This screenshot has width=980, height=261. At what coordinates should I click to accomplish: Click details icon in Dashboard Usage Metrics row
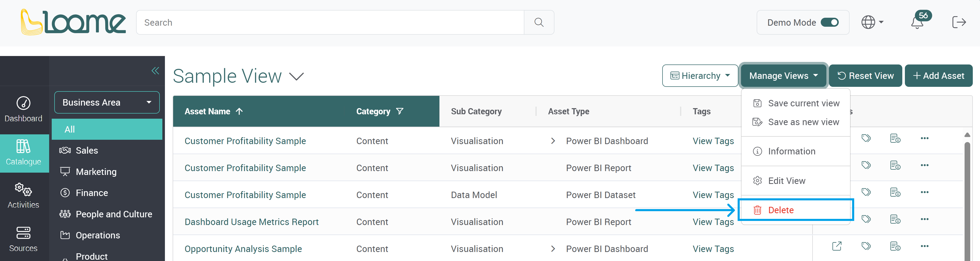pyautogui.click(x=895, y=219)
